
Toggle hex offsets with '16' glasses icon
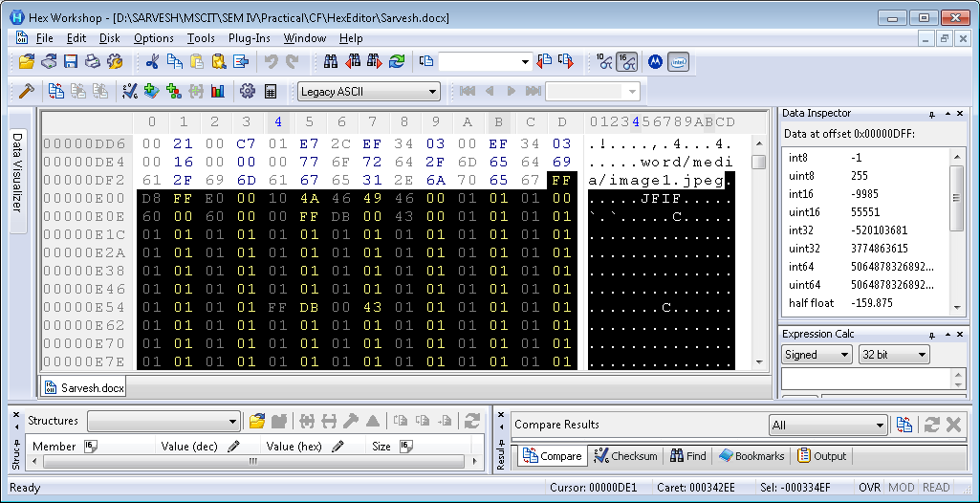pos(626,61)
